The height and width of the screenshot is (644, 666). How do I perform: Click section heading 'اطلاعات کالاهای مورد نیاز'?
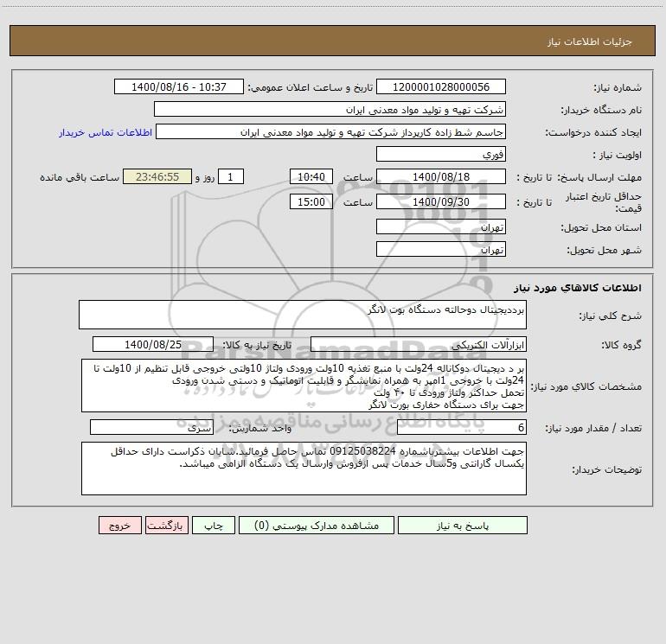tap(577, 288)
